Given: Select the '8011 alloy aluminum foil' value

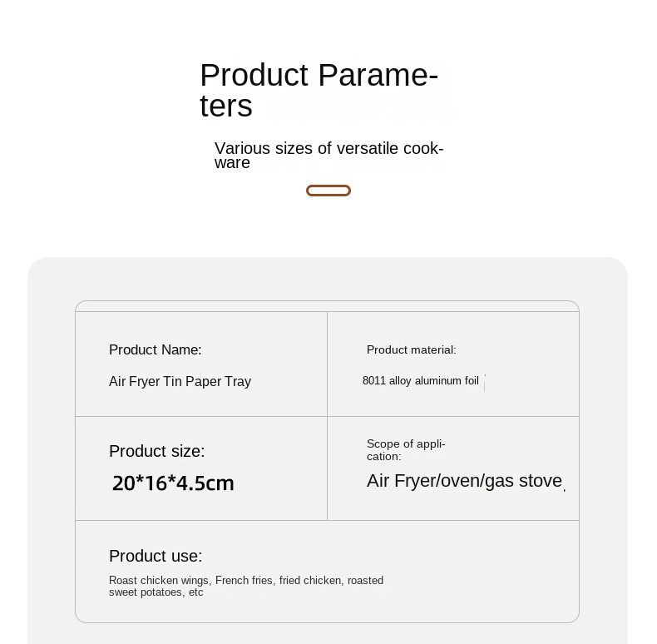Looking at the screenshot, I should click(x=420, y=380).
